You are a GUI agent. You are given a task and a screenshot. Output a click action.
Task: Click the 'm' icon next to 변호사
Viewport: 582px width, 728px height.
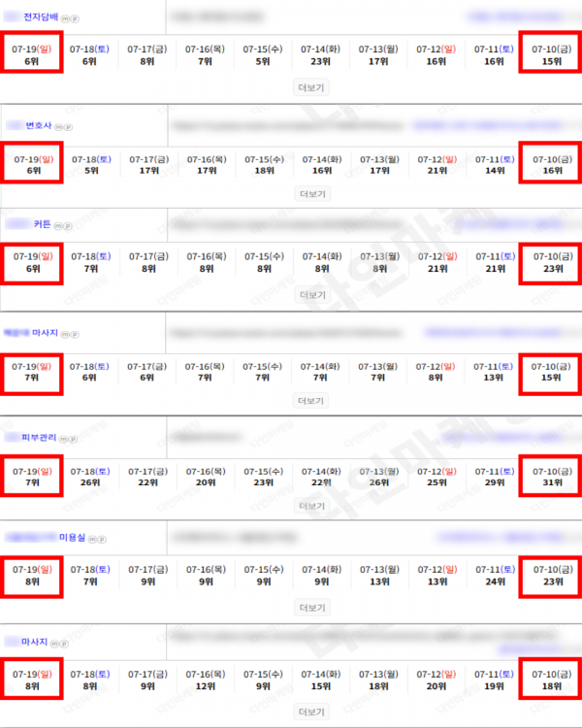[58, 127]
